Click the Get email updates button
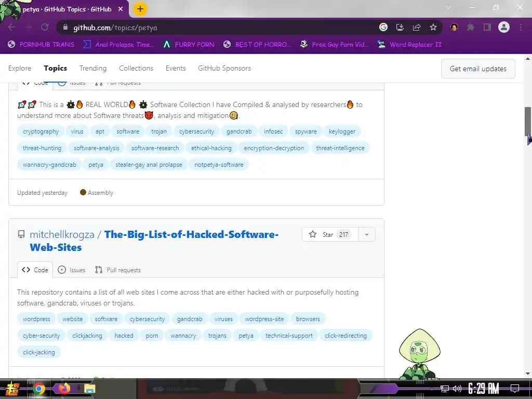This screenshot has width=532, height=399. 478,69
